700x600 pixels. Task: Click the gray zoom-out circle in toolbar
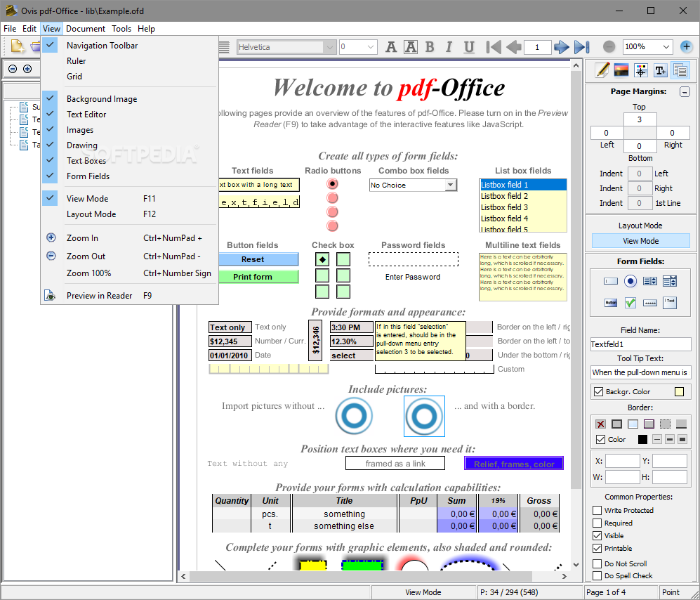[x=609, y=46]
